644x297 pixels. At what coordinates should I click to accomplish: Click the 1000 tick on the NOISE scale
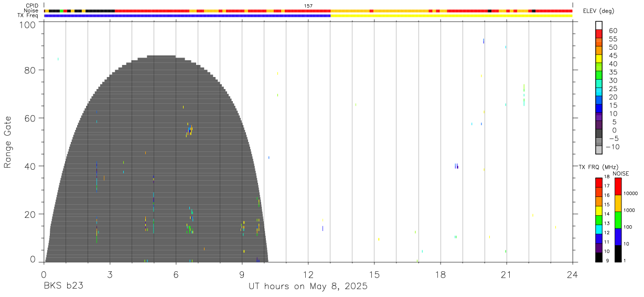tap(629, 210)
